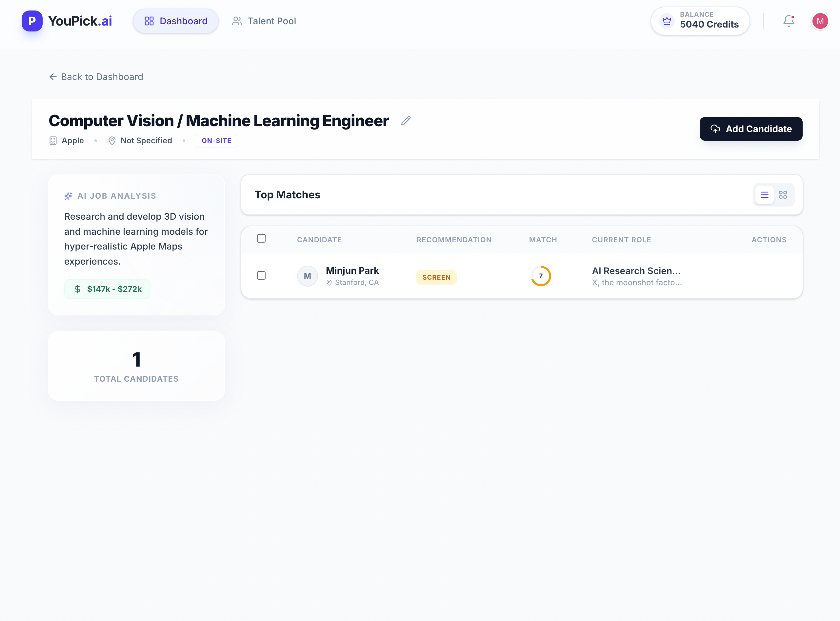The height and width of the screenshot is (621, 840).
Task: Go Back to Dashboard
Action: click(x=96, y=77)
